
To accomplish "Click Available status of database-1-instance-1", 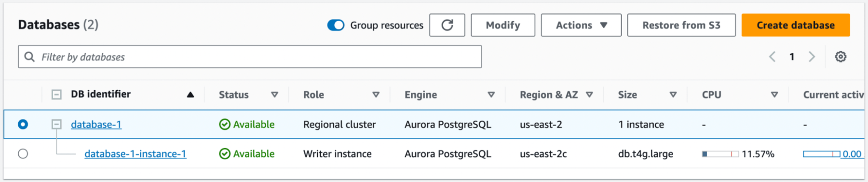I will click(x=247, y=154).
